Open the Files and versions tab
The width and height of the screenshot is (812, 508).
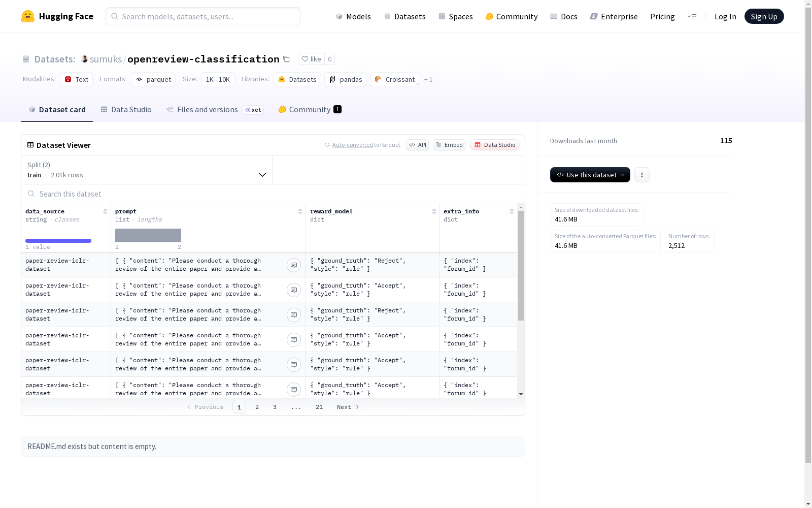coord(215,109)
